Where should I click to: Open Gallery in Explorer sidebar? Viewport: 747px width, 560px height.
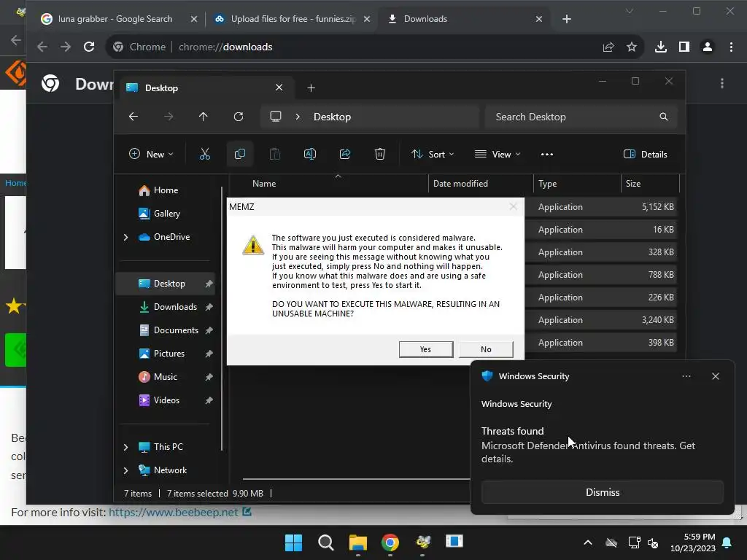(166, 214)
